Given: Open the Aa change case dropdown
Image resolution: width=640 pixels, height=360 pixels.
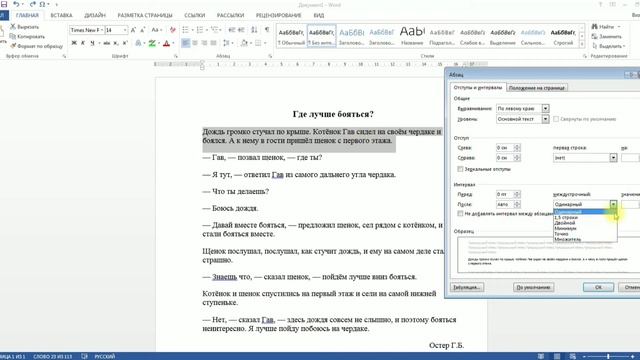Looking at the screenshot, I should click(x=157, y=30).
